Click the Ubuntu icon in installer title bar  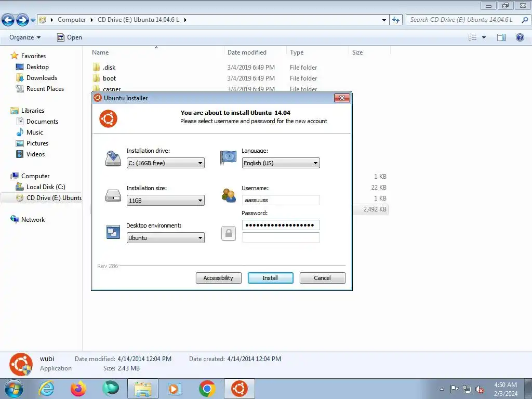click(x=98, y=98)
